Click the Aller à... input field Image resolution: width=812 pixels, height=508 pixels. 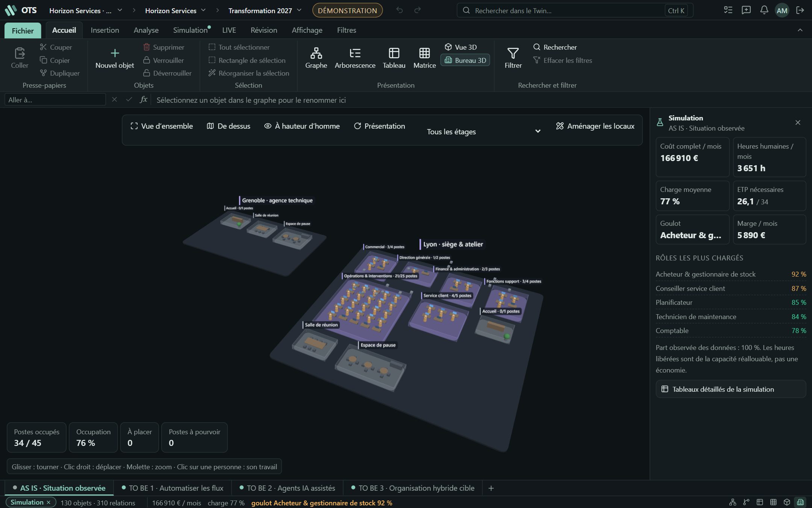tap(55, 100)
